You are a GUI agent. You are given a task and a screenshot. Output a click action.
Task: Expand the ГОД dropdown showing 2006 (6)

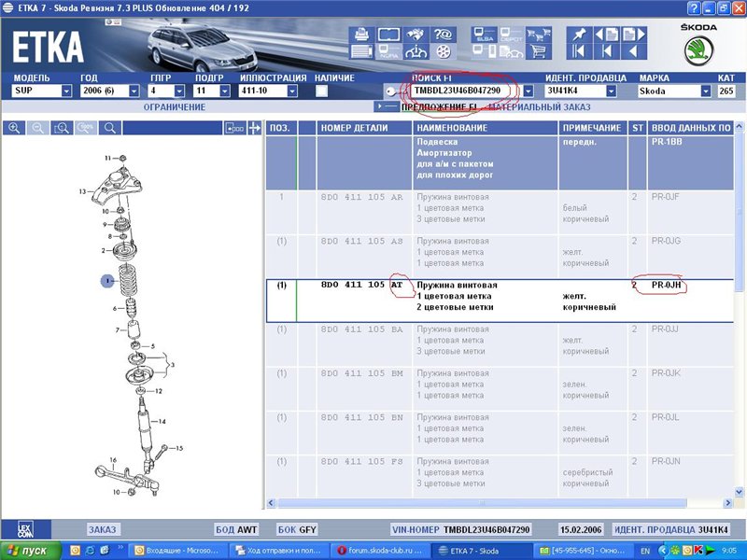pos(134,91)
